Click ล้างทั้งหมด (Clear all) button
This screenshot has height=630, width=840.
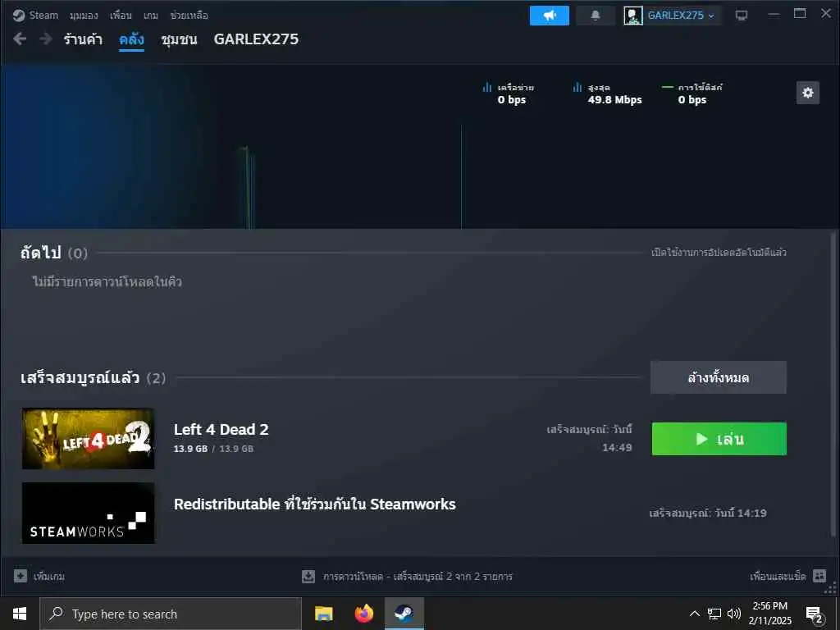click(x=719, y=377)
